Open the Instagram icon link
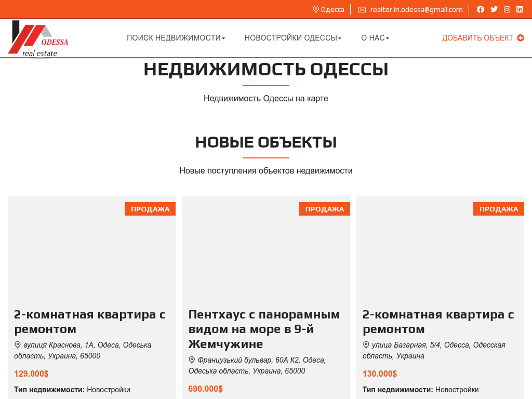 507,9
